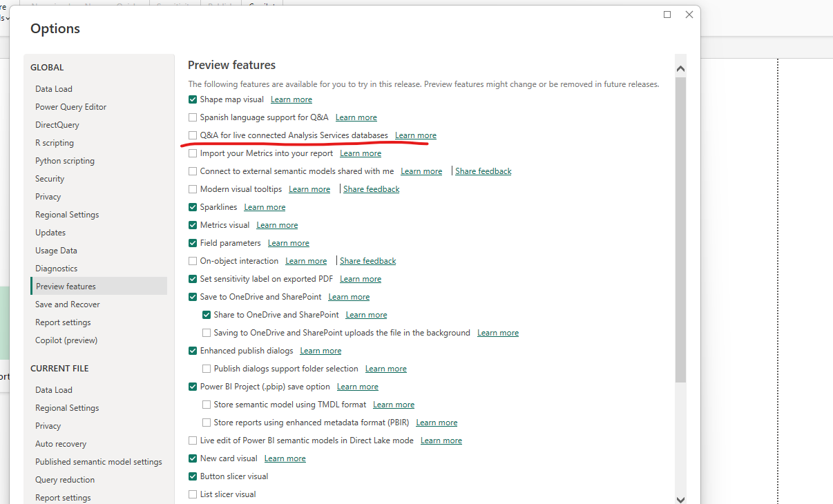Screen dimensions: 833x504
Task: Open Learn more for TMDL format
Action: pyautogui.click(x=394, y=405)
